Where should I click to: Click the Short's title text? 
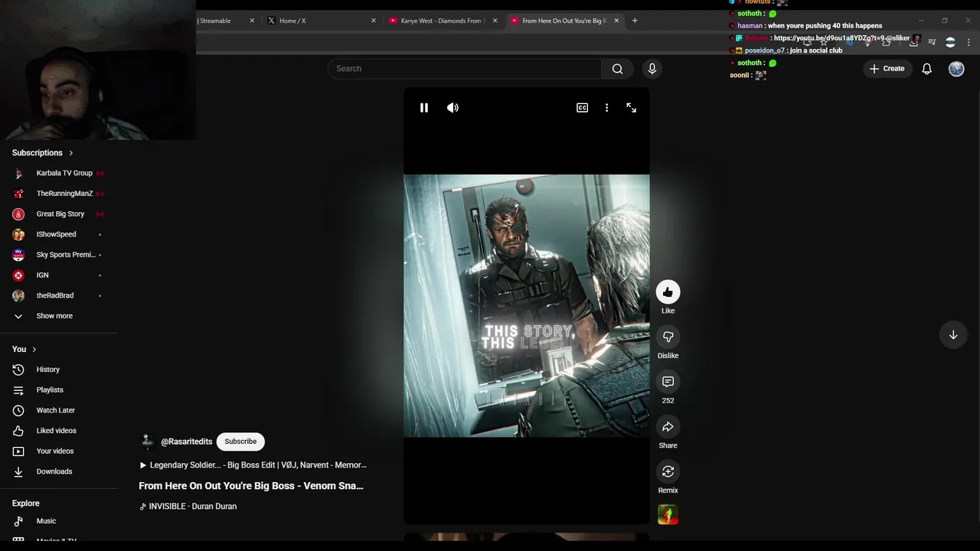pyautogui.click(x=251, y=486)
